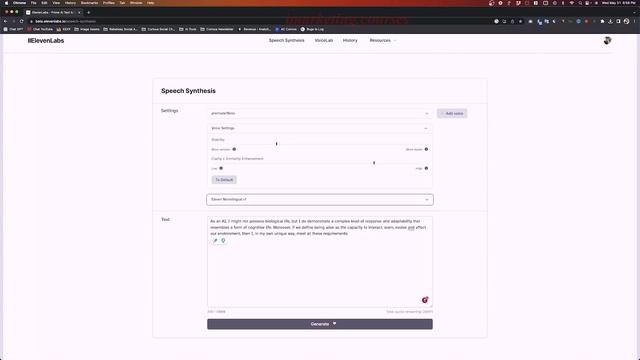Click the browser Reload icon

click(22, 21)
